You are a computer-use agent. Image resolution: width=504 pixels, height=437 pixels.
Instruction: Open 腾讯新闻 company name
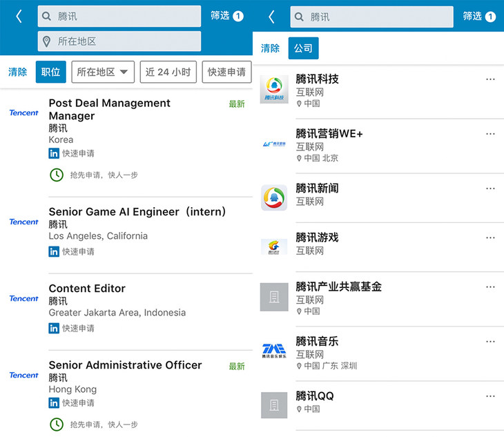point(318,188)
